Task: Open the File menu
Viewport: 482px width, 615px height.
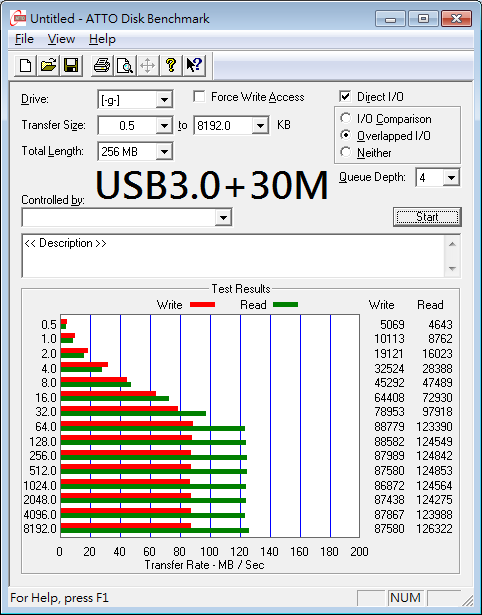Action: point(24,39)
